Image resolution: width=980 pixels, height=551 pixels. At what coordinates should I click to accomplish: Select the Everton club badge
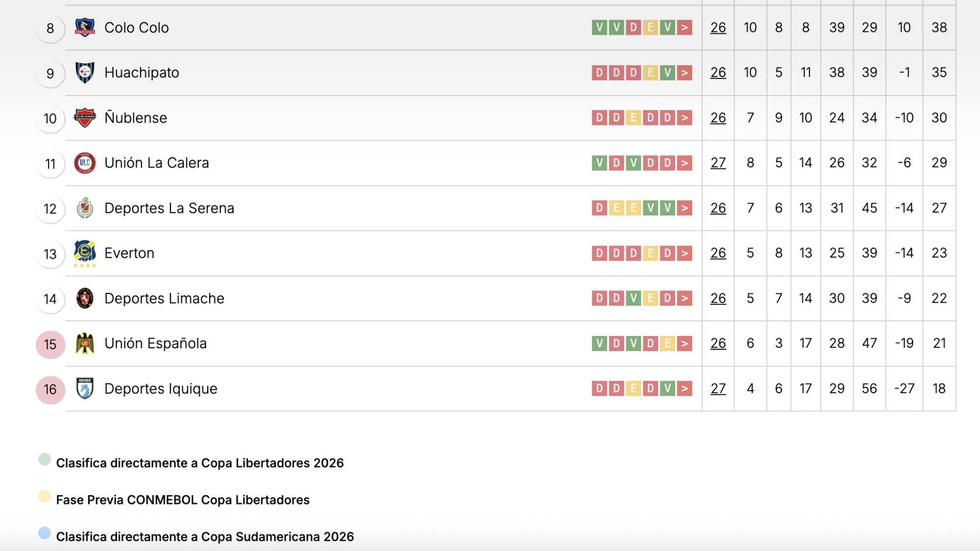(84, 253)
